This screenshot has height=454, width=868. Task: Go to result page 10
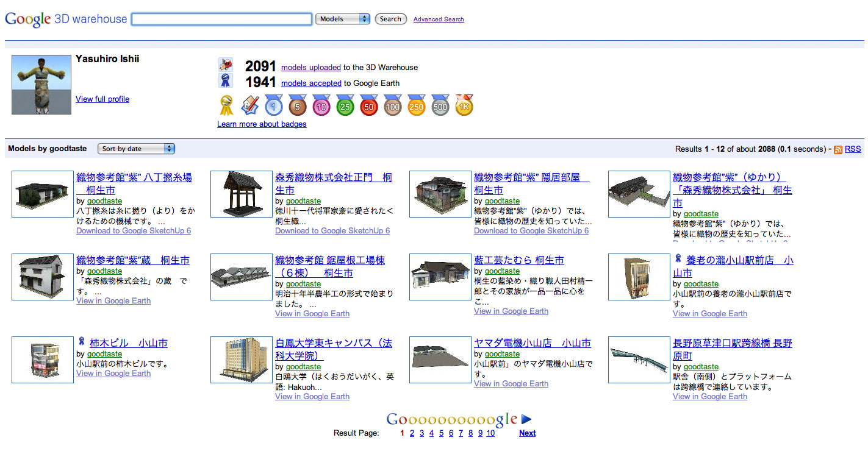tap(490, 433)
